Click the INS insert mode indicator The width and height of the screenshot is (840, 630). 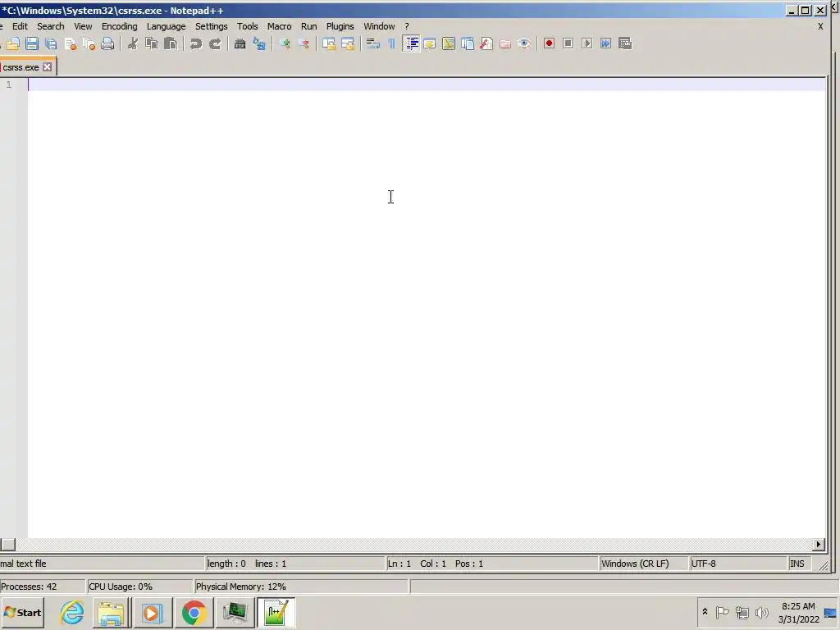tap(801, 564)
